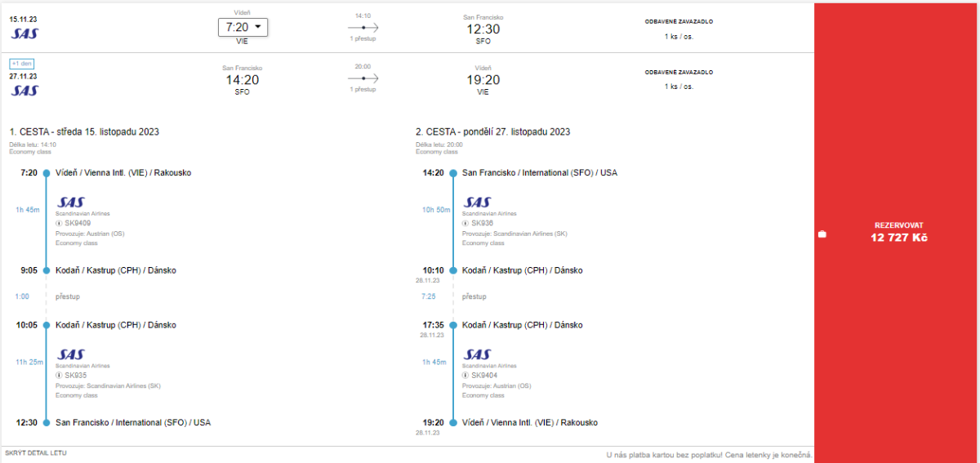Click timeline dot at 14:20 San Francisco departure

(453, 173)
